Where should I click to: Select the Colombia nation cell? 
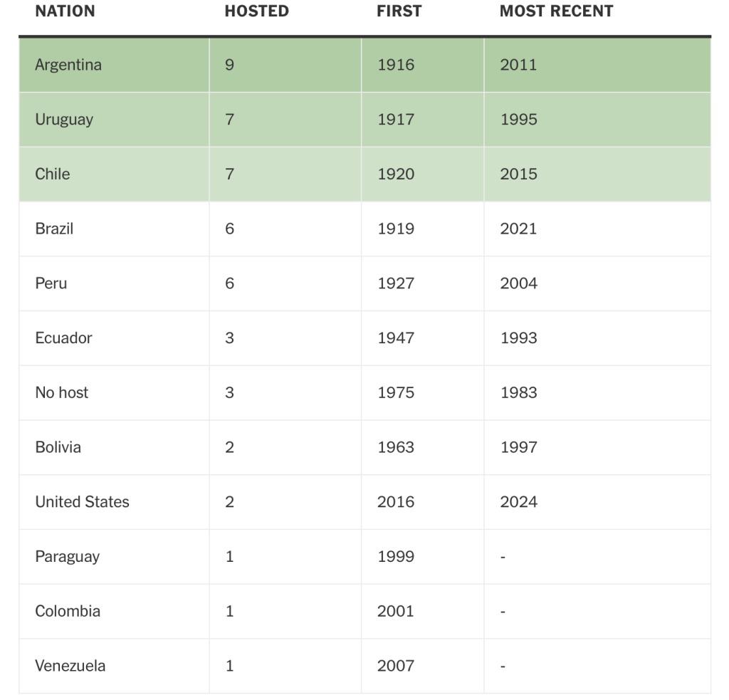coord(68,611)
